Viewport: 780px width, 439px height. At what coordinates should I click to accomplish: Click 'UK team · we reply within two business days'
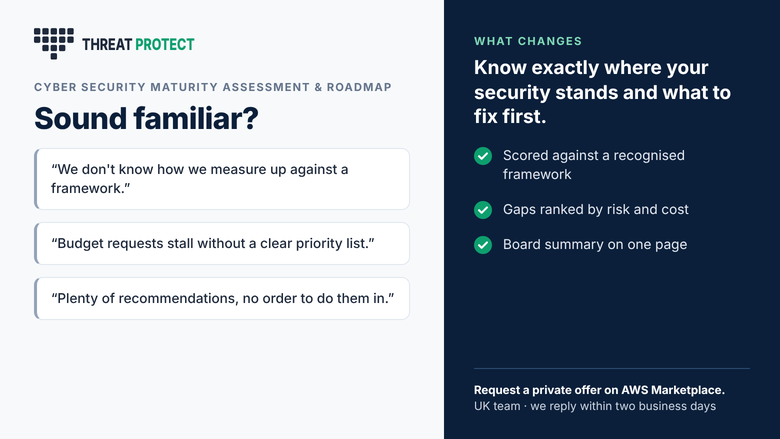point(595,406)
